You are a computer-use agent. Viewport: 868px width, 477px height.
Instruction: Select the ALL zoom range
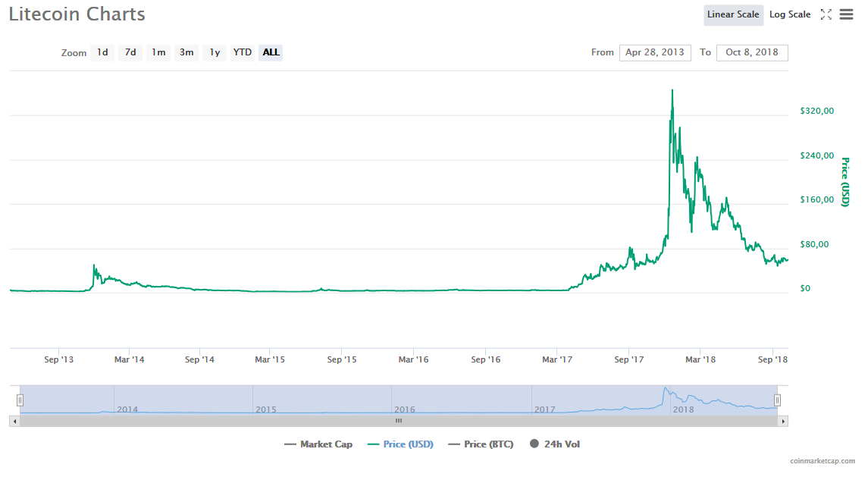[271, 52]
